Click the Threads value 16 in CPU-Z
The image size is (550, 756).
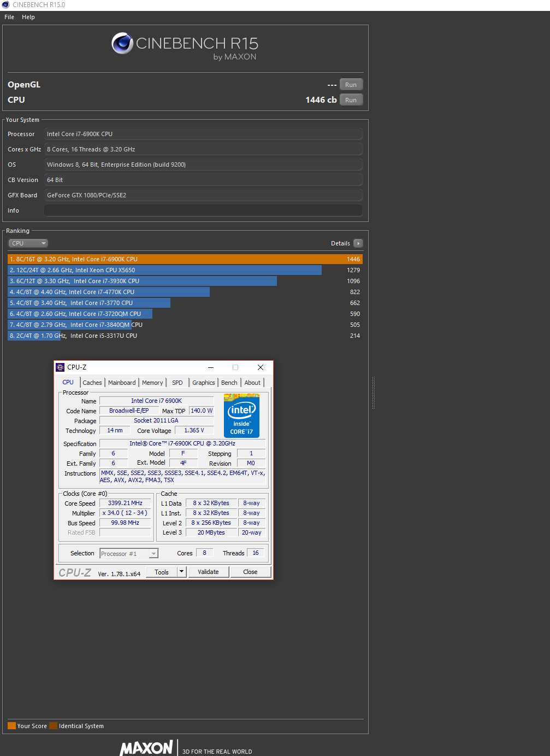click(x=256, y=553)
